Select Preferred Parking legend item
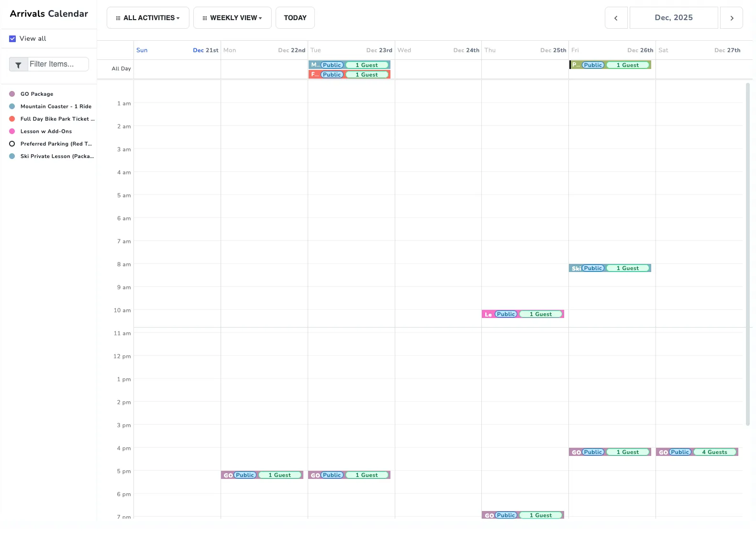Image resolution: width=756 pixels, height=534 pixels. [x=51, y=144]
